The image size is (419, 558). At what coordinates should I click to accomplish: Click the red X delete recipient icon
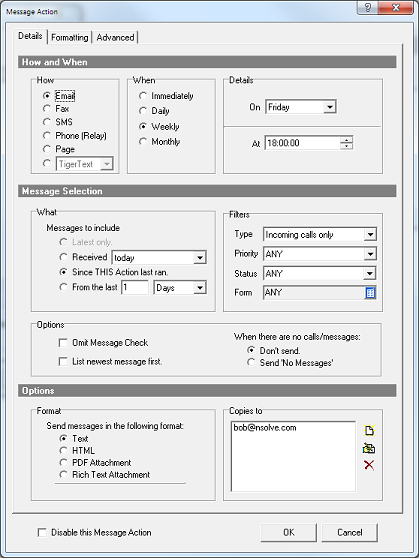click(x=369, y=465)
